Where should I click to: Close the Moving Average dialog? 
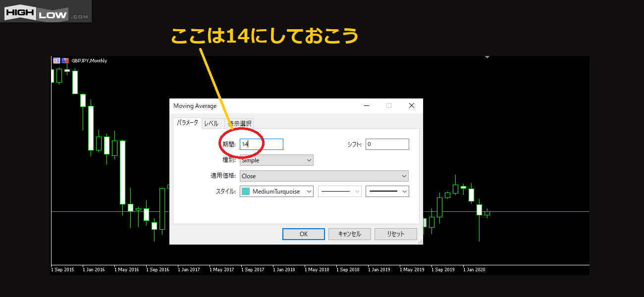[411, 105]
